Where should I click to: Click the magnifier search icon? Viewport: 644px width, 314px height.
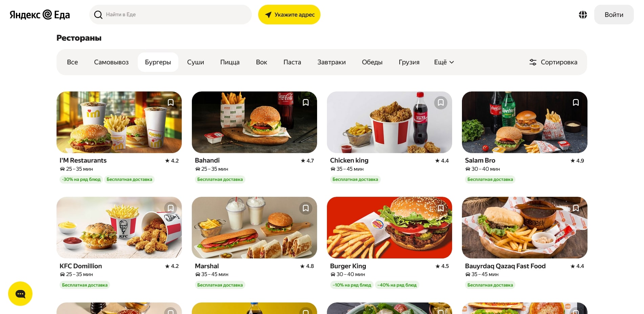click(x=98, y=15)
